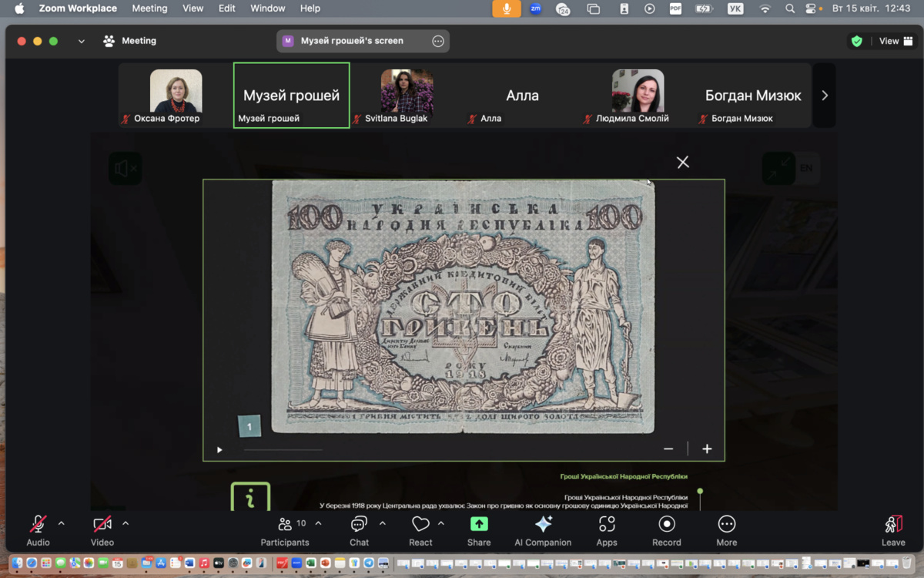Click the collapse arrows icon beside EN
Viewport: 924px width, 578px height.
779,168
